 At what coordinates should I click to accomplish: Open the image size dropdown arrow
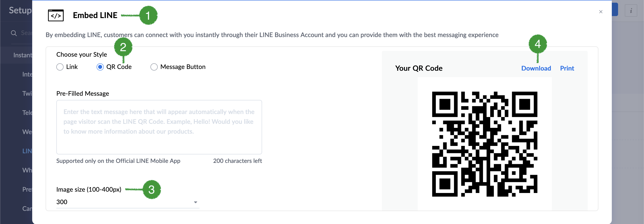pos(195,202)
